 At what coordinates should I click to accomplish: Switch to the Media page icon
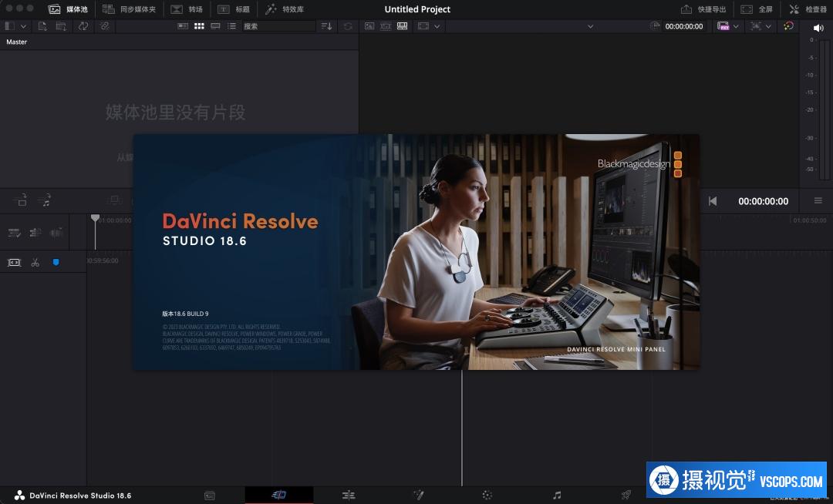(210, 496)
